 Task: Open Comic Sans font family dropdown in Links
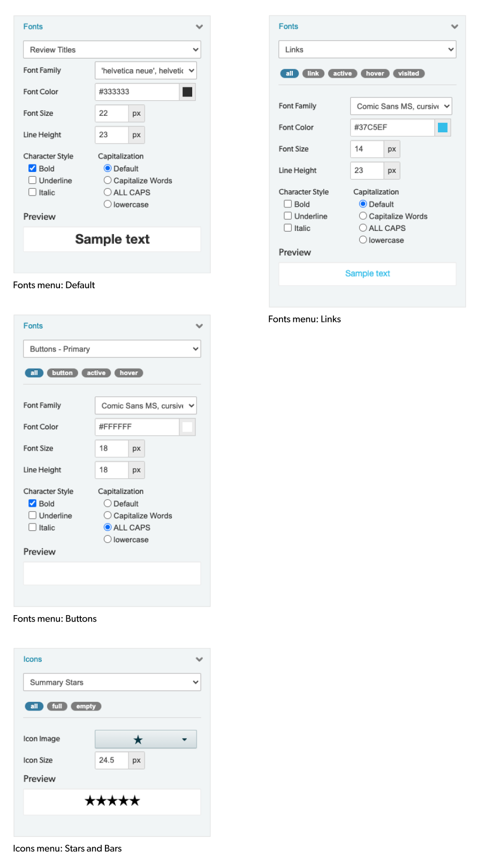click(x=401, y=106)
